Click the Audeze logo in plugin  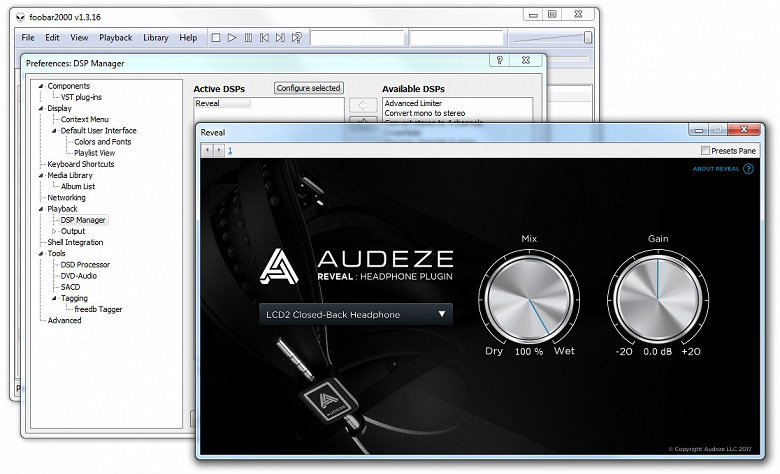point(279,267)
